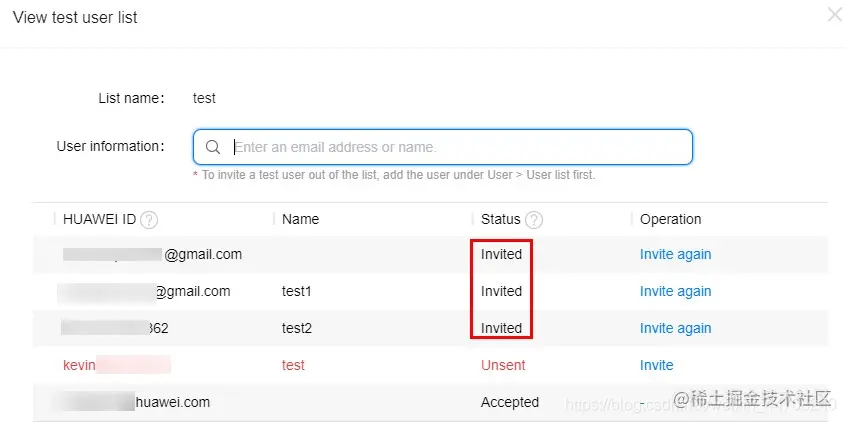Close the View test user list dialog
This screenshot has width=846, height=423.
(x=835, y=15)
